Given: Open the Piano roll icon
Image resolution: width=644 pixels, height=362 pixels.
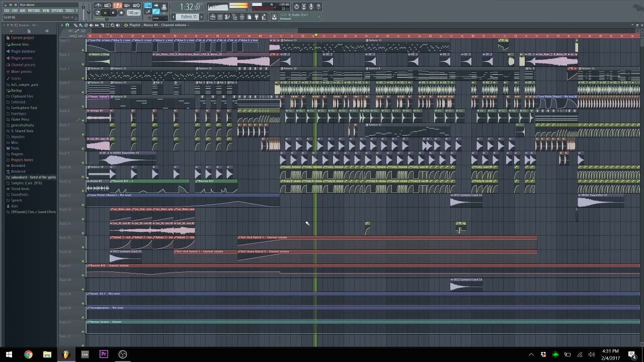Looking at the screenshot, I should point(227,17).
